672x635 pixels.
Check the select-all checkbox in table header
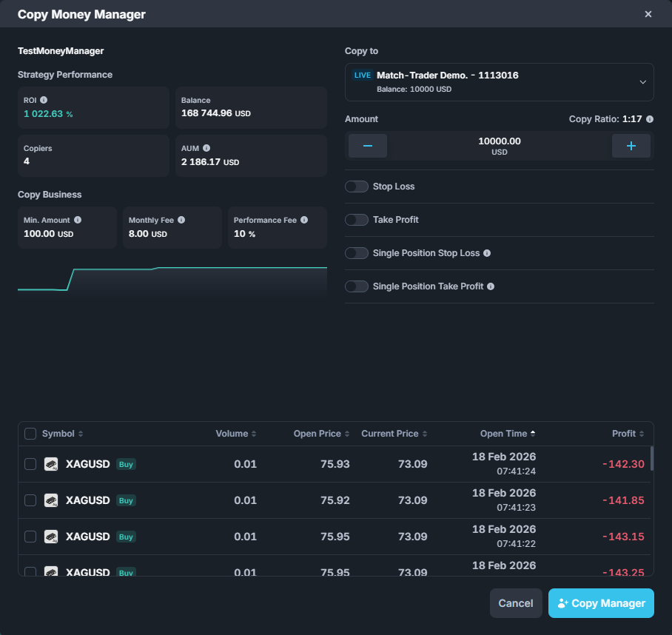pos(30,434)
